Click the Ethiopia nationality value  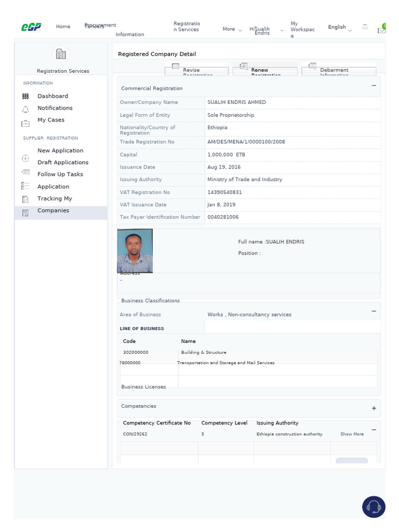pyautogui.click(x=218, y=128)
